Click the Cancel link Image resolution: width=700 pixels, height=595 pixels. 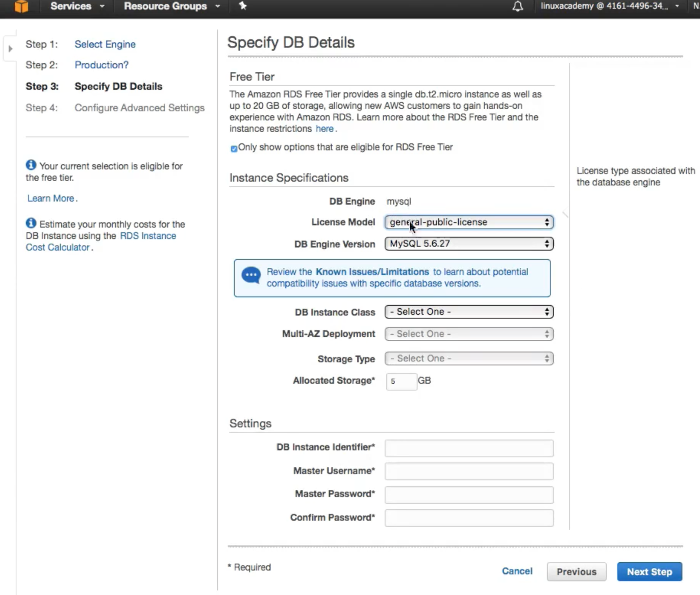517,571
